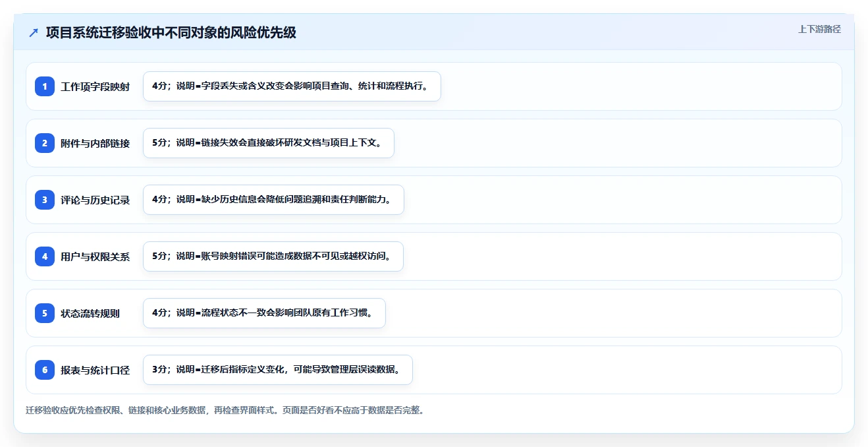
Task: Click the title 项目系统迁移验收中不同对象的风险优先级
Action: [171, 32]
